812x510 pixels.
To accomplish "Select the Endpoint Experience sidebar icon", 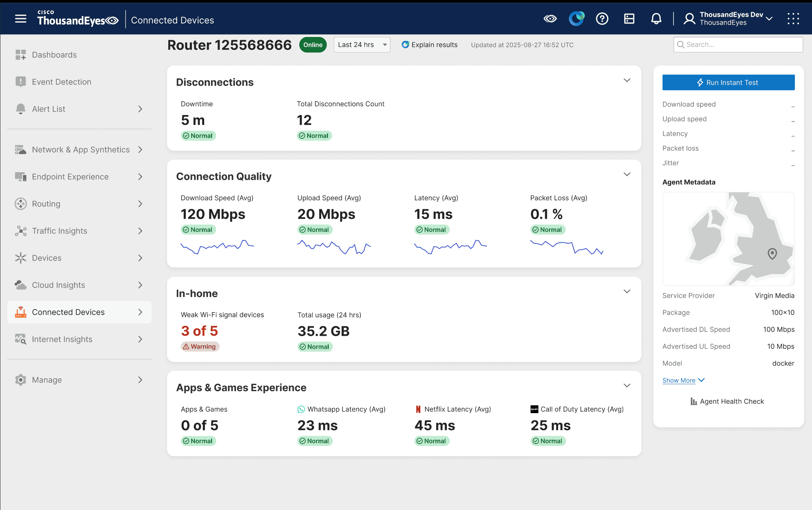I will (x=21, y=177).
